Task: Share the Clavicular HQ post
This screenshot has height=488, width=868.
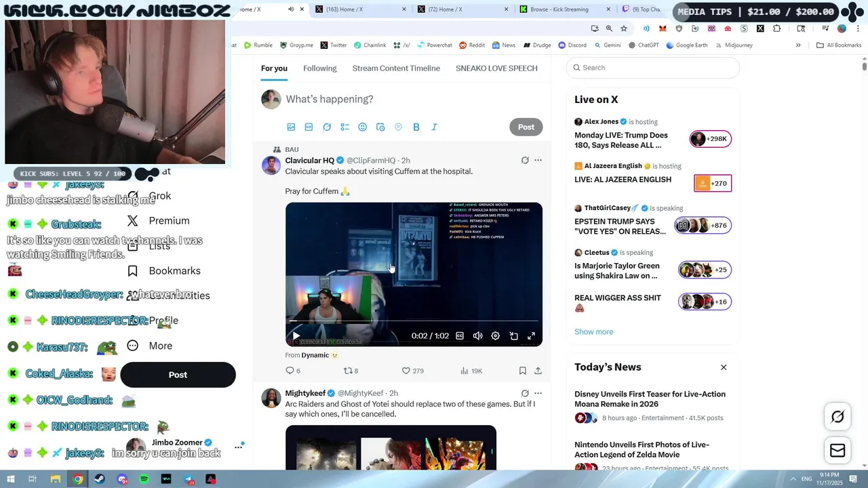Action: (538, 371)
